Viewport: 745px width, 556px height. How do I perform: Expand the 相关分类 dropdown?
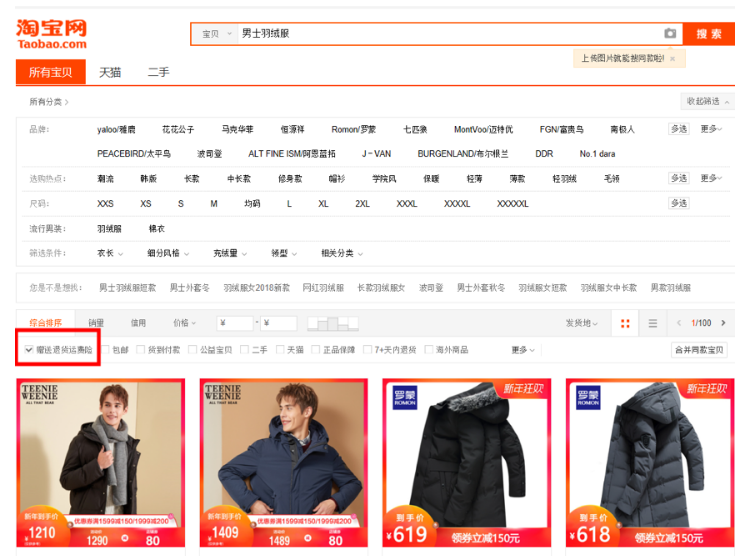[342, 253]
